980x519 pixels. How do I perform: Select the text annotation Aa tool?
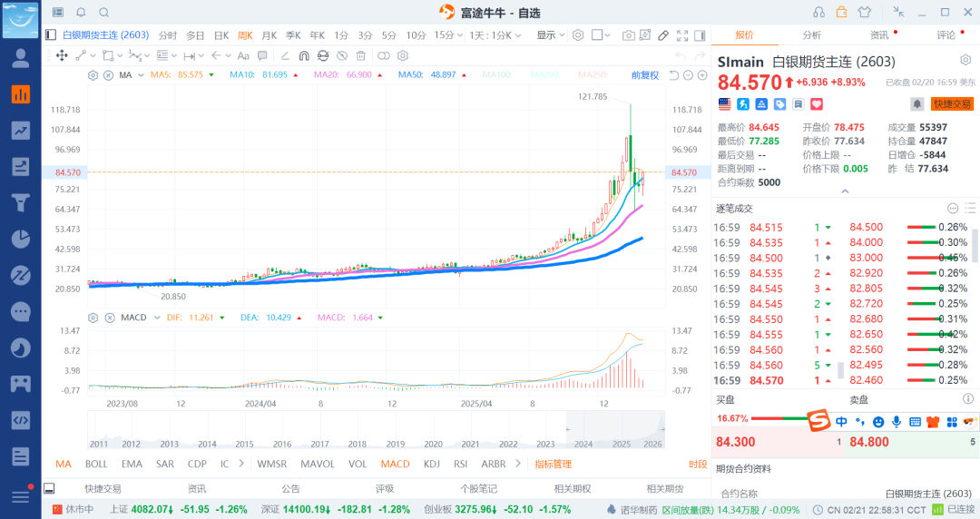(x=244, y=55)
